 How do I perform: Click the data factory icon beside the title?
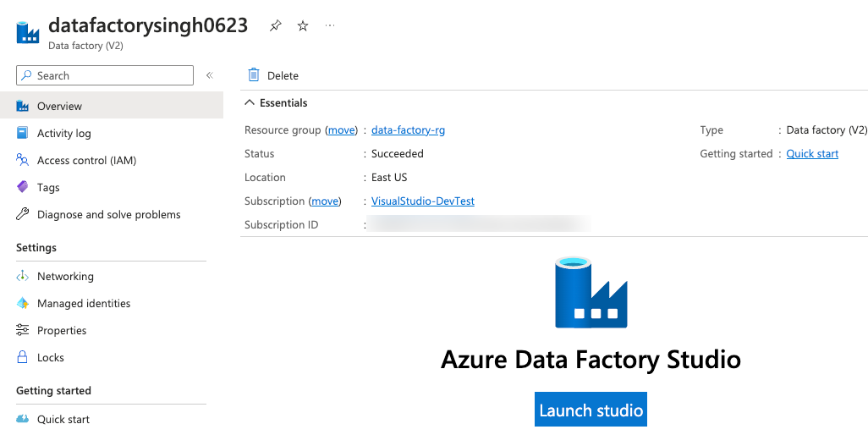[28, 32]
